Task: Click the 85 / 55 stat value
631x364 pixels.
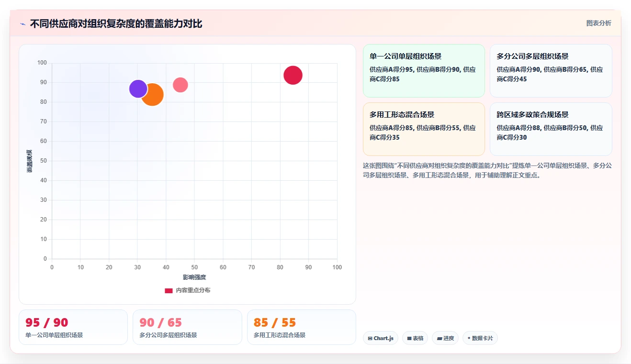Action: tap(275, 322)
